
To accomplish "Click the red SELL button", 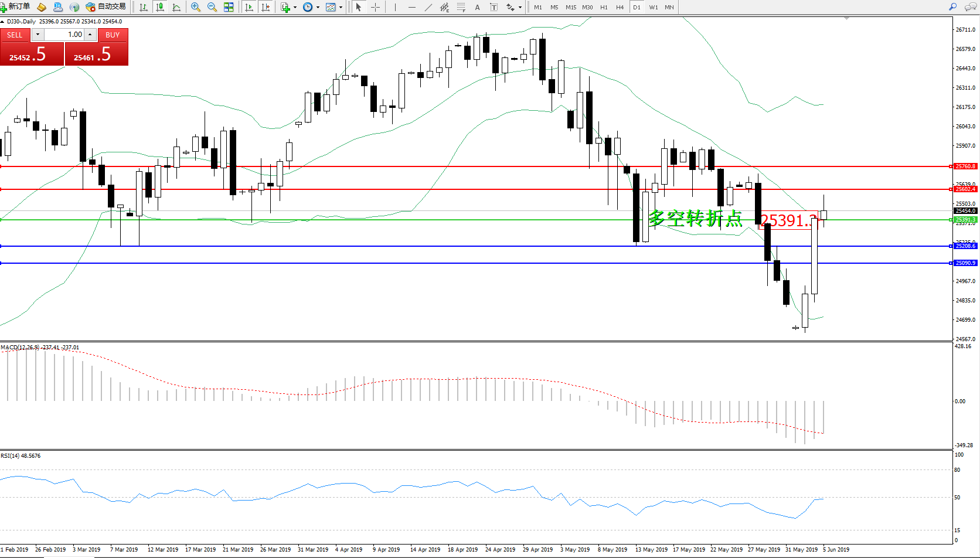I will (x=15, y=35).
